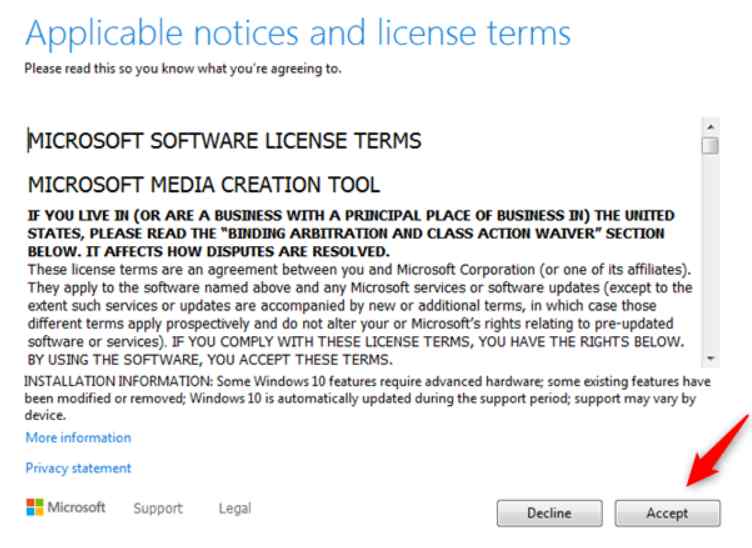Viewport: 752px width, 548px height.
Task: Click the license scrollbar down arrow
Action: click(711, 359)
